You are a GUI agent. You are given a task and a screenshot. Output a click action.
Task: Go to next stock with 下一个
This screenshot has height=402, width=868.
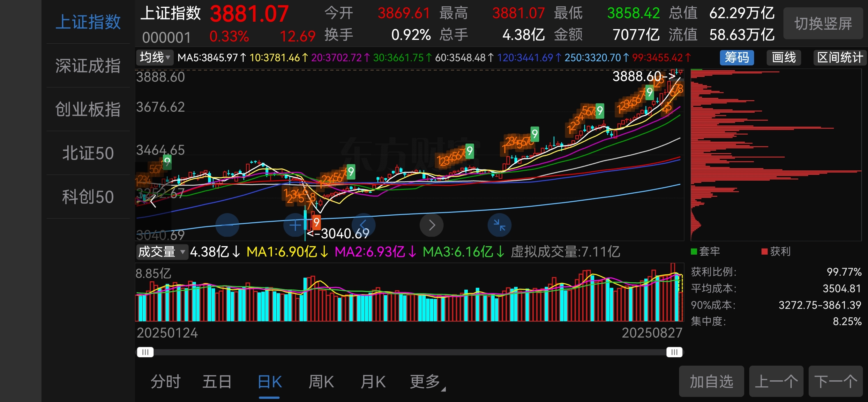pos(836,382)
